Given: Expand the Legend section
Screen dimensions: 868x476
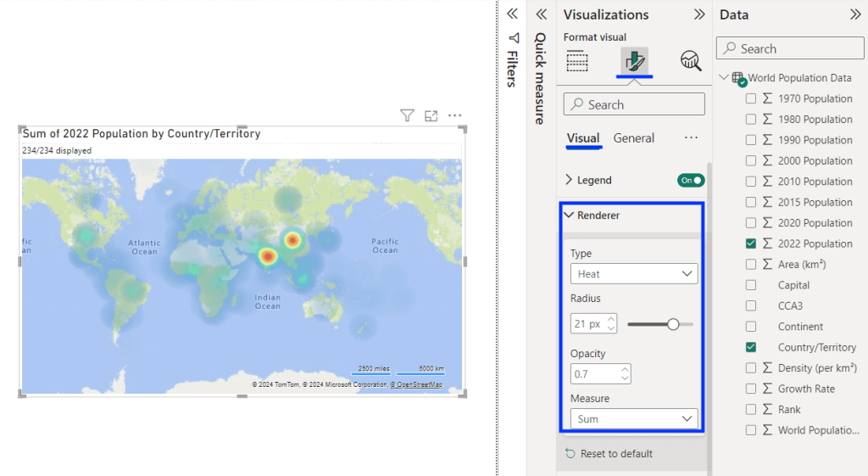Looking at the screenshot, I should (x=569, y=180).
